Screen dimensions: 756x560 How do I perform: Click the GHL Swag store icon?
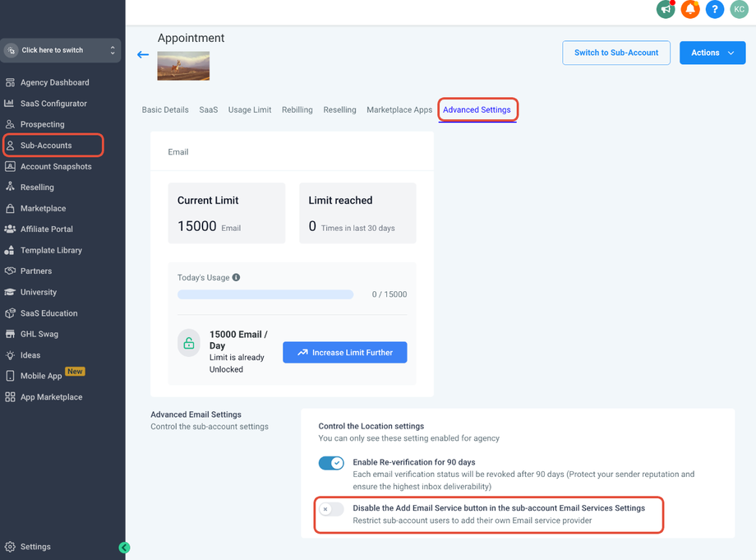[x=10, y=334]
